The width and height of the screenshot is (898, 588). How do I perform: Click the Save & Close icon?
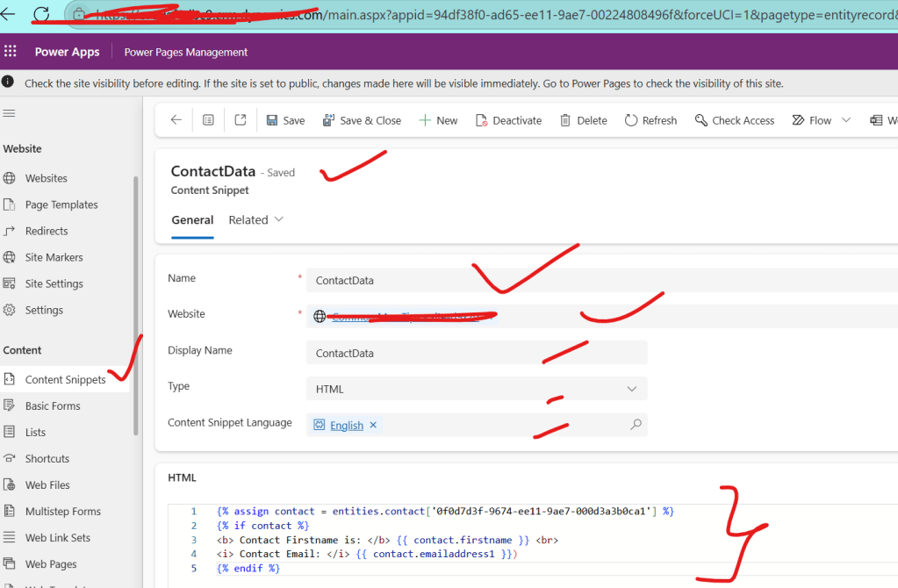coord(328,120)
